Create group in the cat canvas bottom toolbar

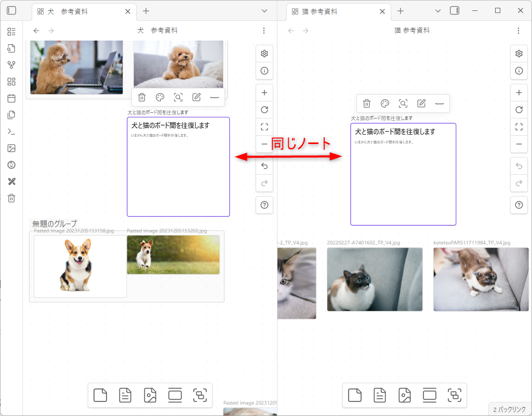coord(454,395)
